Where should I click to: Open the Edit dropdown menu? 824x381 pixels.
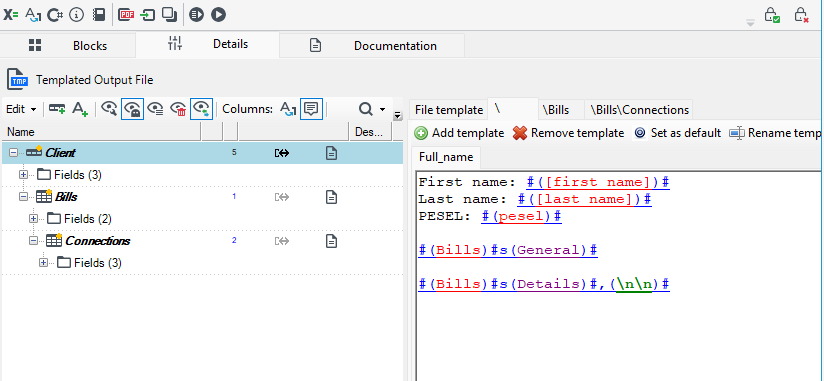click(x=21, y=109)
